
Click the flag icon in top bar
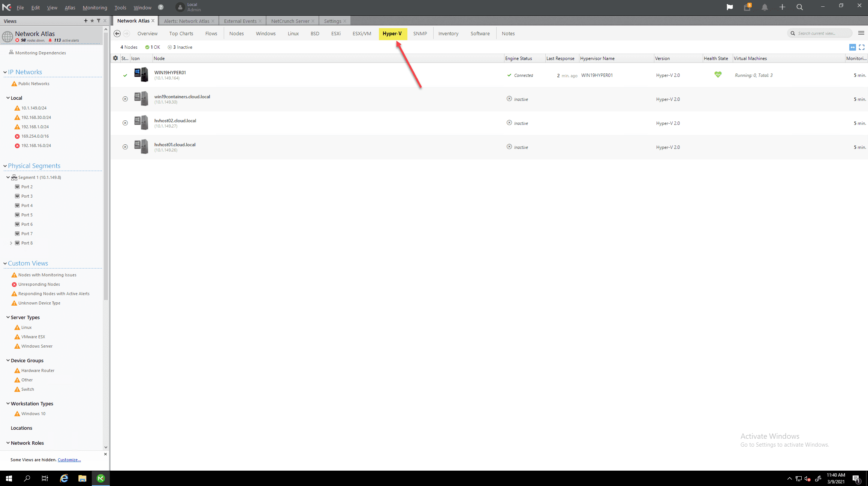(729, 7)
